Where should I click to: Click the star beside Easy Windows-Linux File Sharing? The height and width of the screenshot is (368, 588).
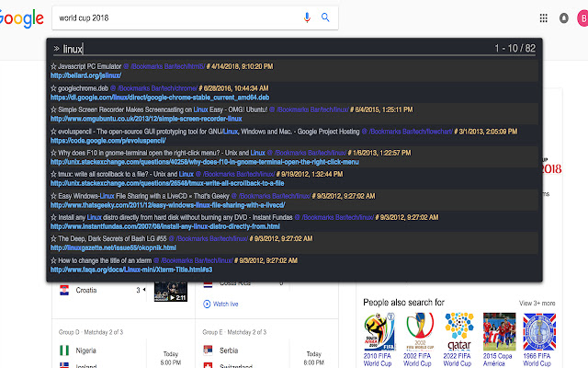click(x=53, y=196)
